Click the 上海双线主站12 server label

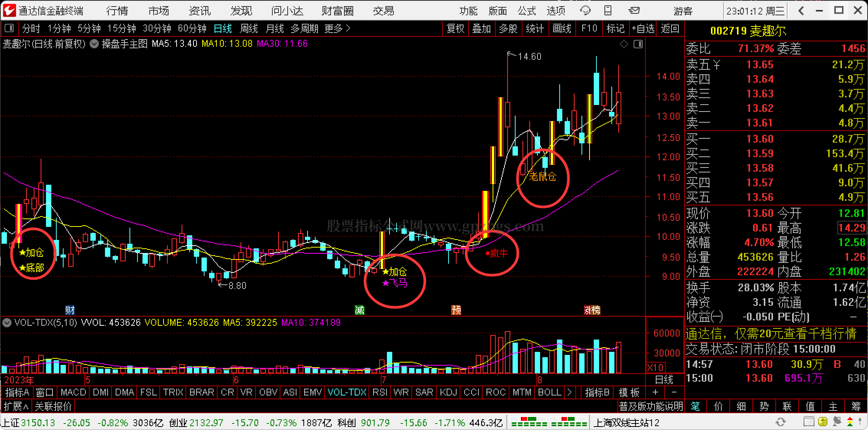[x=626, y=422]
